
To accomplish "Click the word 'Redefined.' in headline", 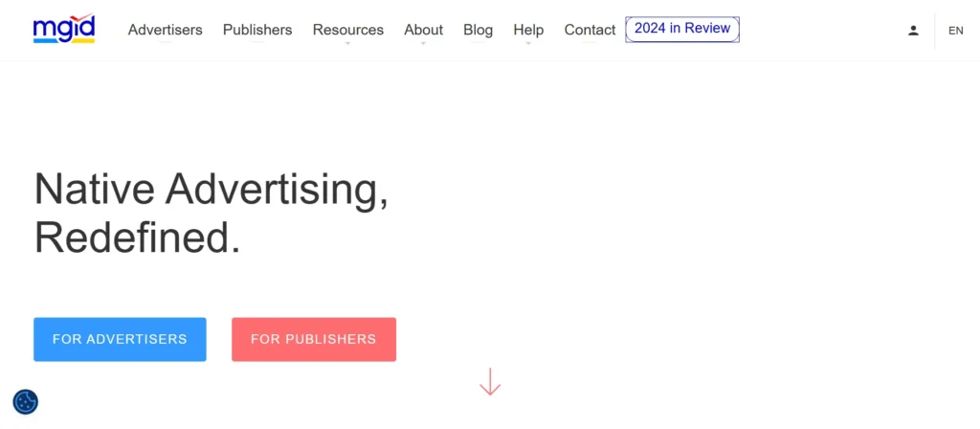I will coord(137,237).
